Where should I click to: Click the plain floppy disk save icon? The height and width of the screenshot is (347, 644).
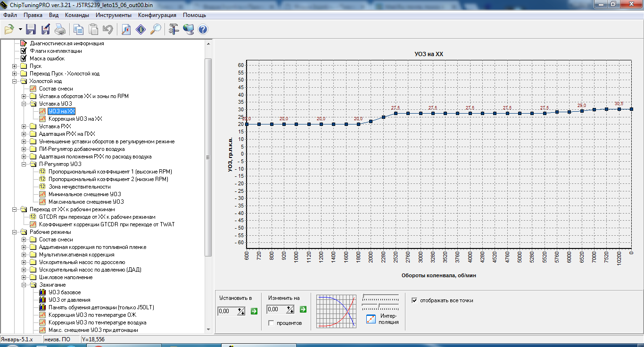click(x=31, y=29)
